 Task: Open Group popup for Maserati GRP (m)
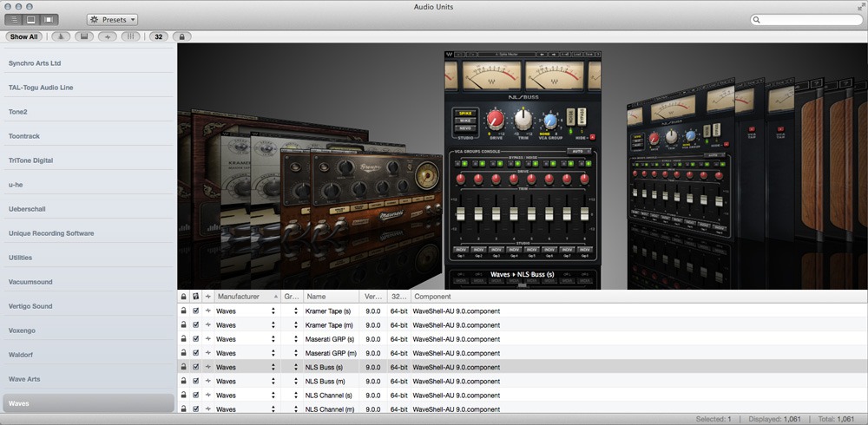pyautogui.click(x=296, y=352)
